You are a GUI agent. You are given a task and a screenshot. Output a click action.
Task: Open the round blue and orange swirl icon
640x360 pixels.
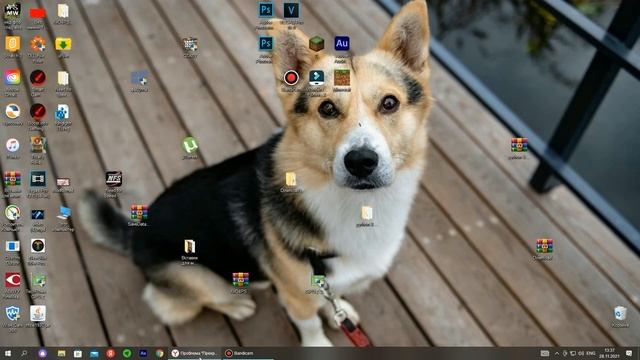[x=13, y=111]
